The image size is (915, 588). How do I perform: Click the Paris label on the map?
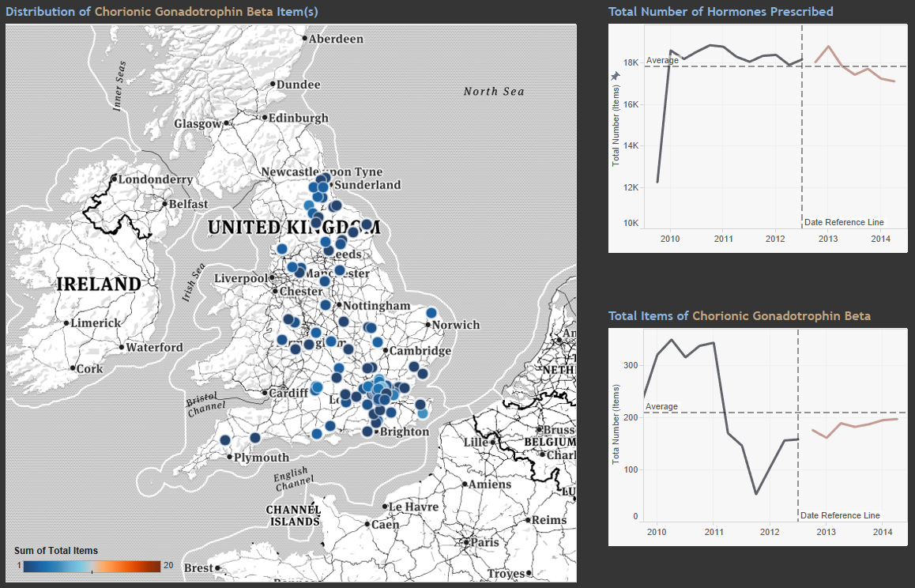(485, 542)
